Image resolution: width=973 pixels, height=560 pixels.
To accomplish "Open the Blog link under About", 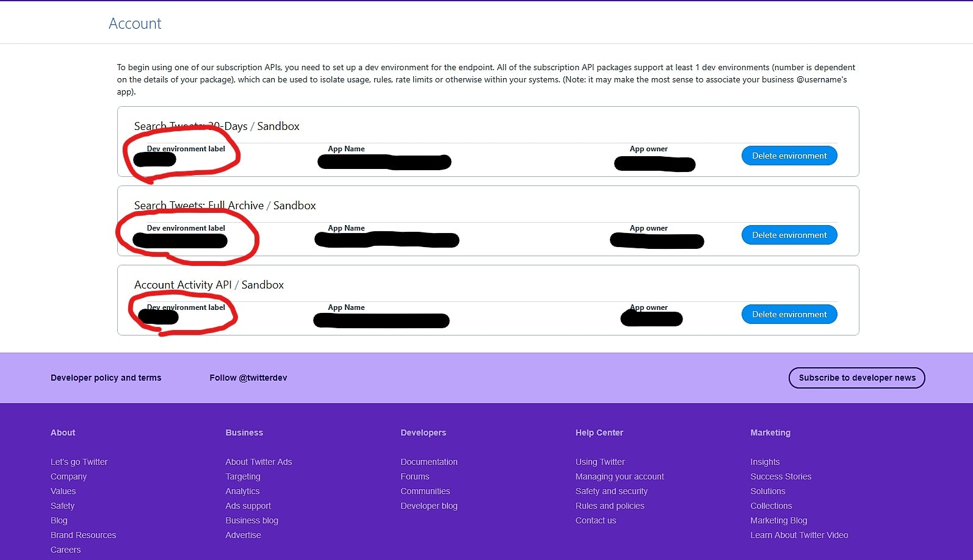I will pos(59,520).
